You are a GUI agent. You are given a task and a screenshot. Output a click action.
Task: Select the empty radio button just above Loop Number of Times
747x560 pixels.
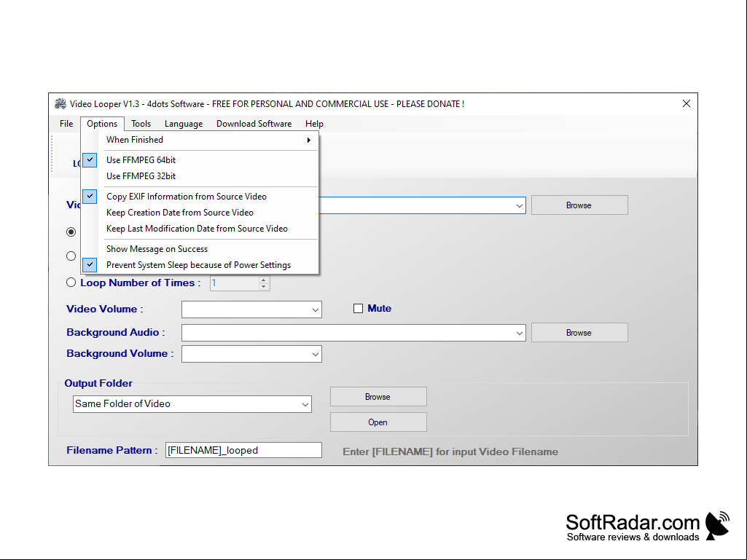71,256
